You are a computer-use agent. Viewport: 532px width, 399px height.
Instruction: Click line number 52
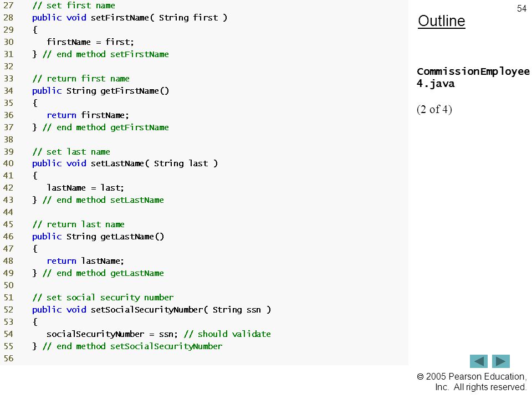coord(8,310)
